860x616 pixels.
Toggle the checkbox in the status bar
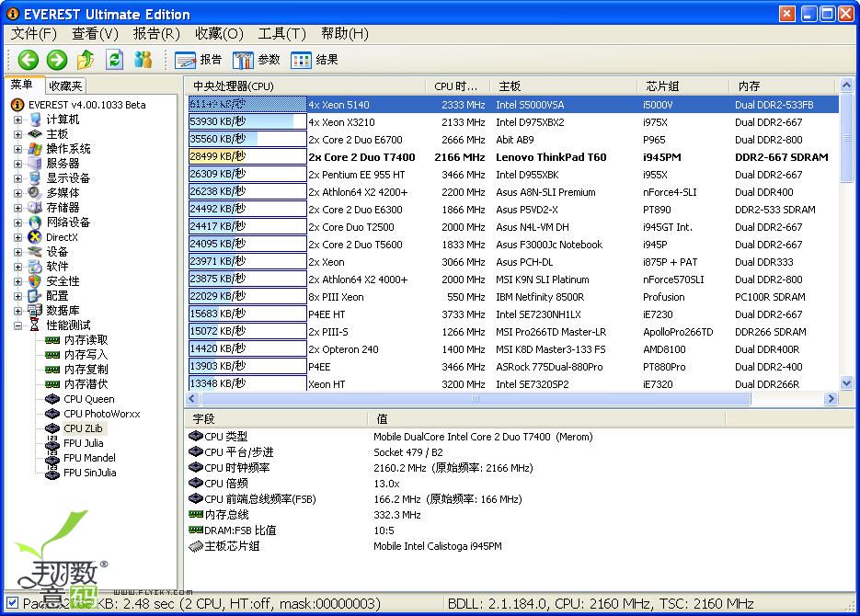12,603
